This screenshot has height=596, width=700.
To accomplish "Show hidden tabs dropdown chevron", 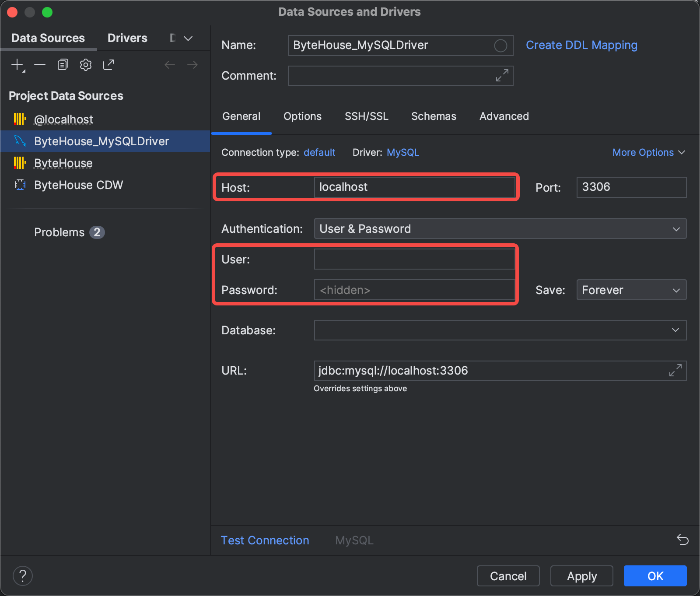I will 188,38.
